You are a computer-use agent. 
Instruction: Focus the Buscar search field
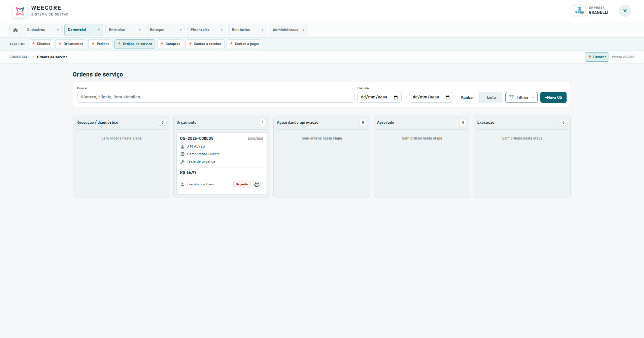215,97
